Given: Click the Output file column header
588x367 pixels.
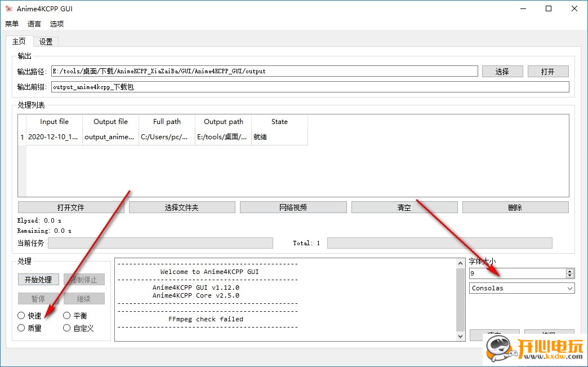Looking at the screenshot, I should (x=110, y=122).
